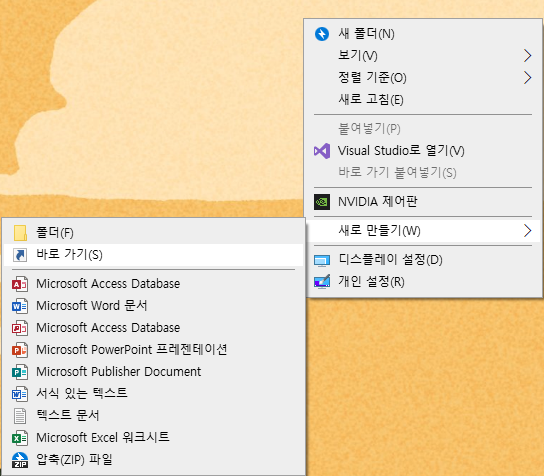
Task: Click the PowerPoint 프레젠테이션 icon
Action: (20, 350)
